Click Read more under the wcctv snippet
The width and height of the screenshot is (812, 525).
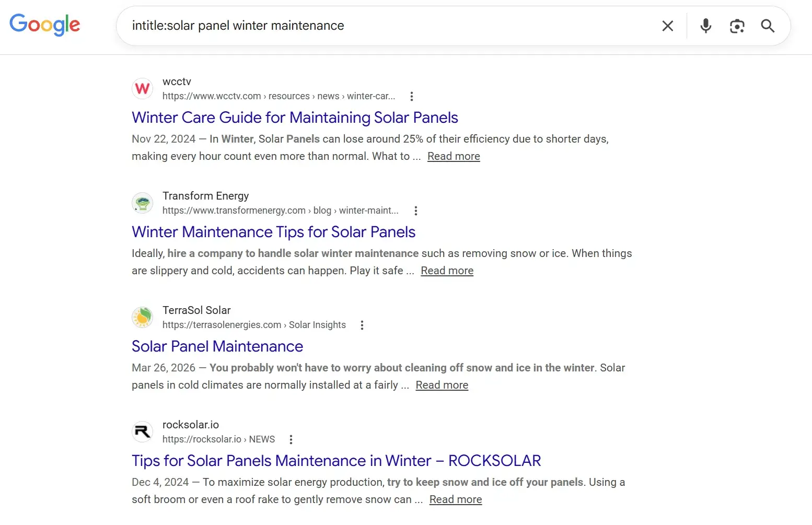(454, 156)
